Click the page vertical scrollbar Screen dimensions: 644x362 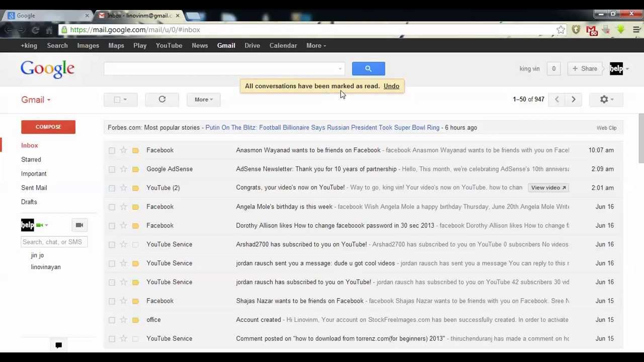coord(640,138)
